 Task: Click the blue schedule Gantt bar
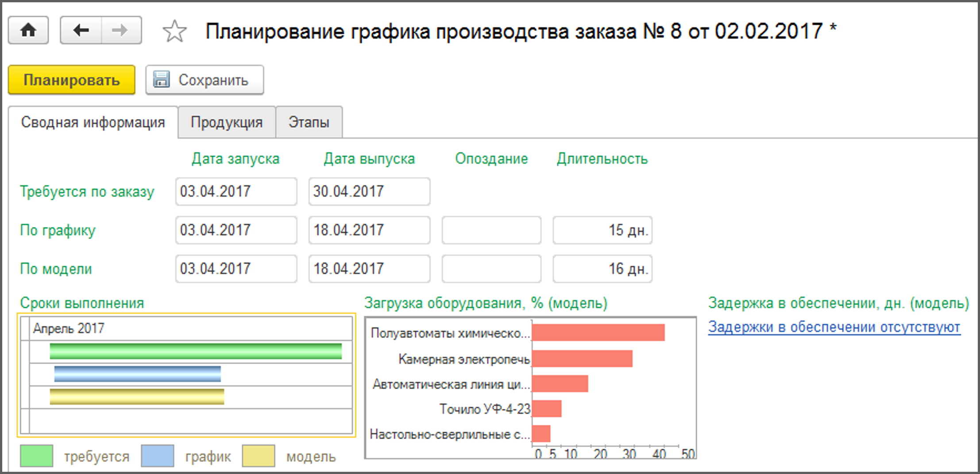pyautogui.click(x=137, y=374)
